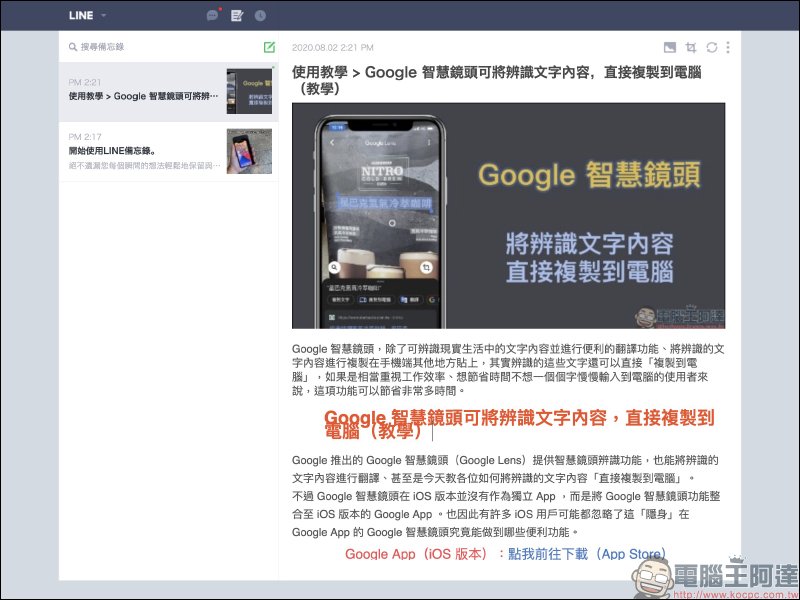
Task: Click the crop screen capture icon
Action: [691, 47]
